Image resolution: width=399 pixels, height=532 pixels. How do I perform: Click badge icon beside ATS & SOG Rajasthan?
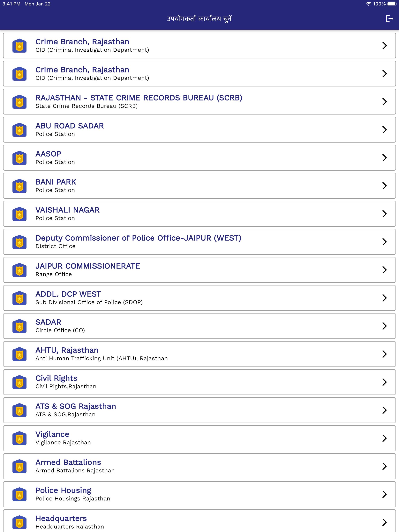(x=19, y=410)
